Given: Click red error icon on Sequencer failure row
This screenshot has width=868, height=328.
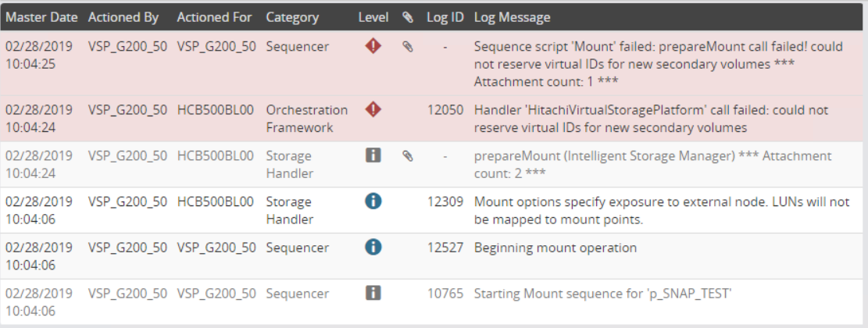Looking at the screenshot, I should [x=373, y=47].
